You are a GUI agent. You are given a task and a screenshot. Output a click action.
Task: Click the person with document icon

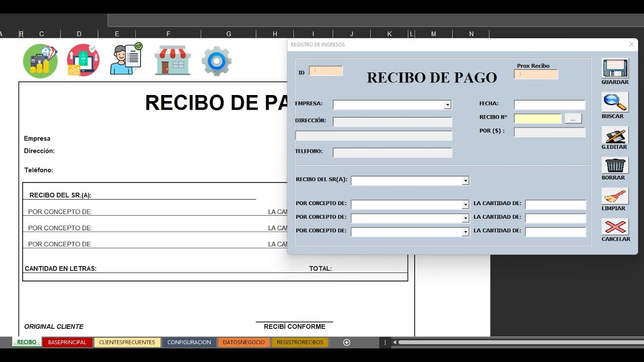point(126,59)
